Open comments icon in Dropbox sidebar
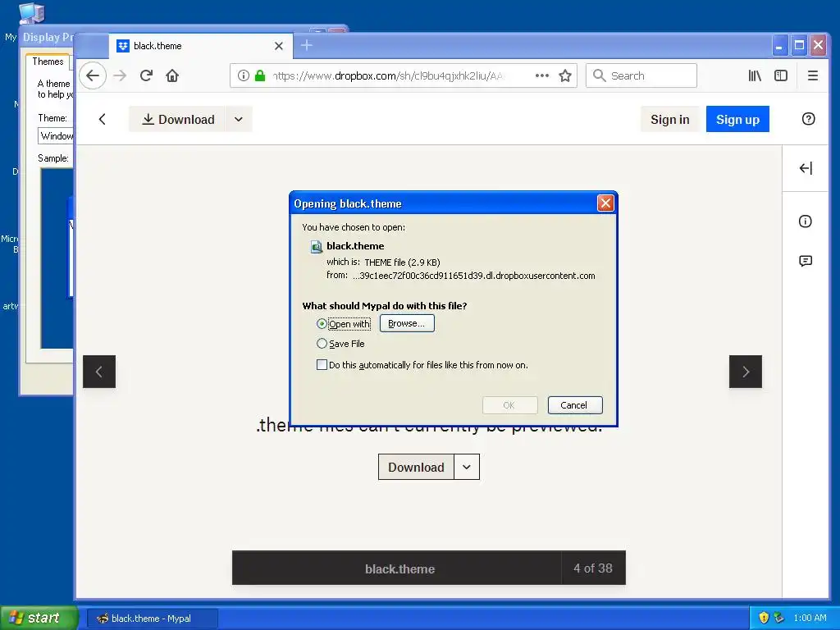 pyautogui.click(x=806, y=261)
